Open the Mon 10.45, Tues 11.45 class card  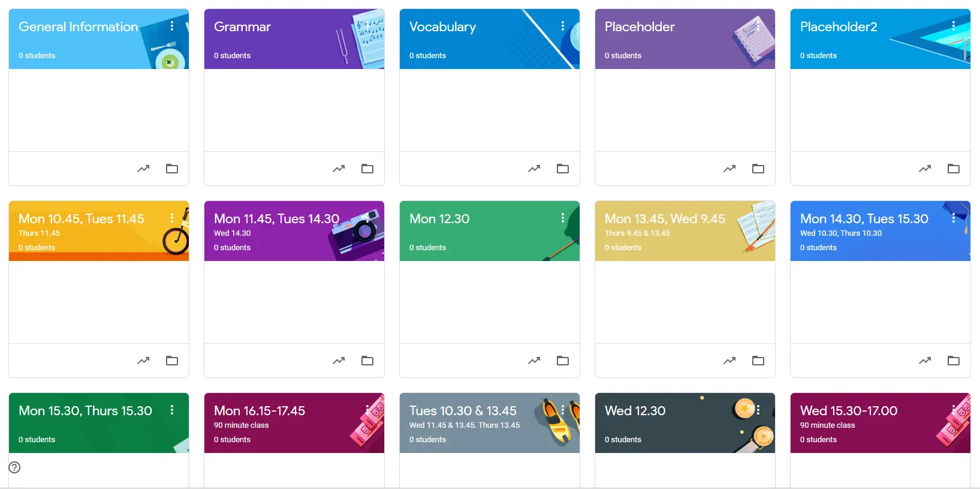click(x=82, y=218)
